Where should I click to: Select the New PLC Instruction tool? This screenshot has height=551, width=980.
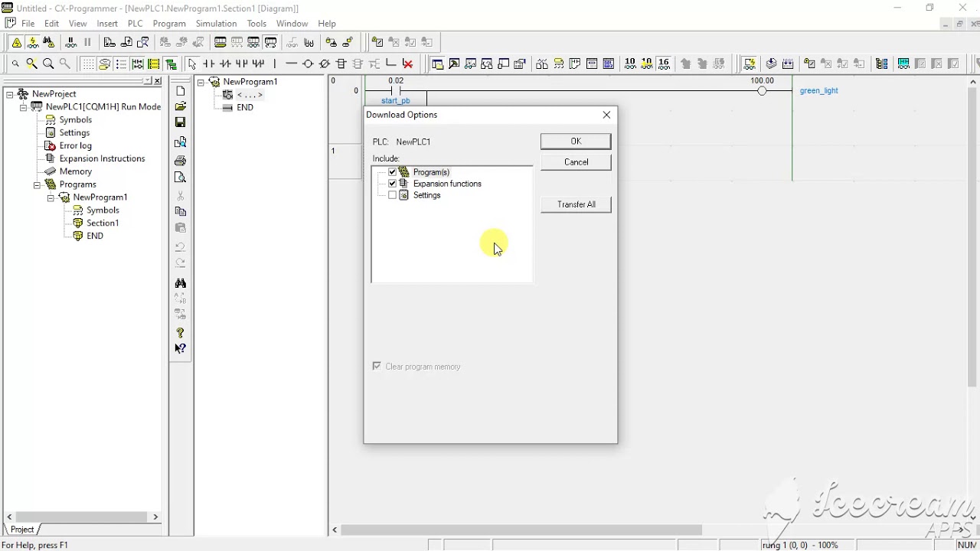coord(341,64)
